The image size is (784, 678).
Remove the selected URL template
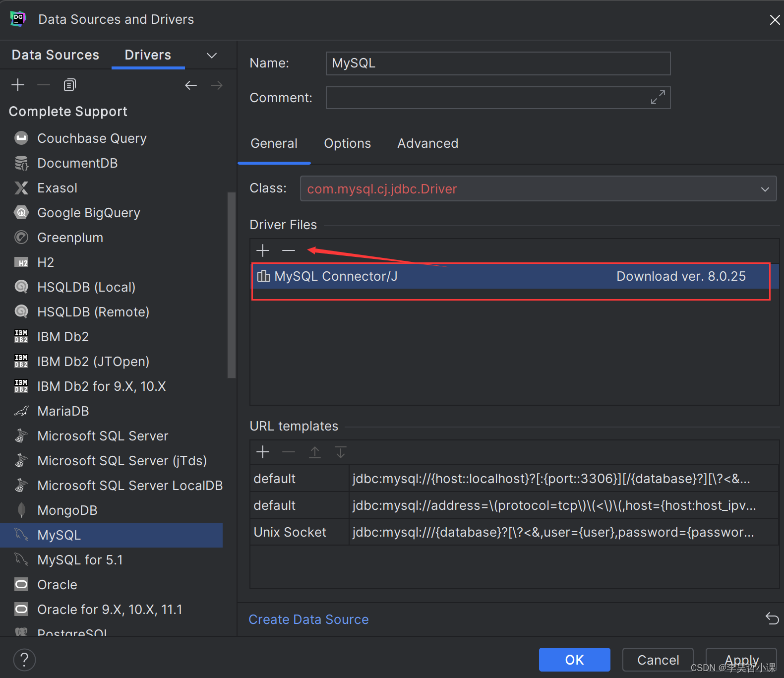pos(289,452)
